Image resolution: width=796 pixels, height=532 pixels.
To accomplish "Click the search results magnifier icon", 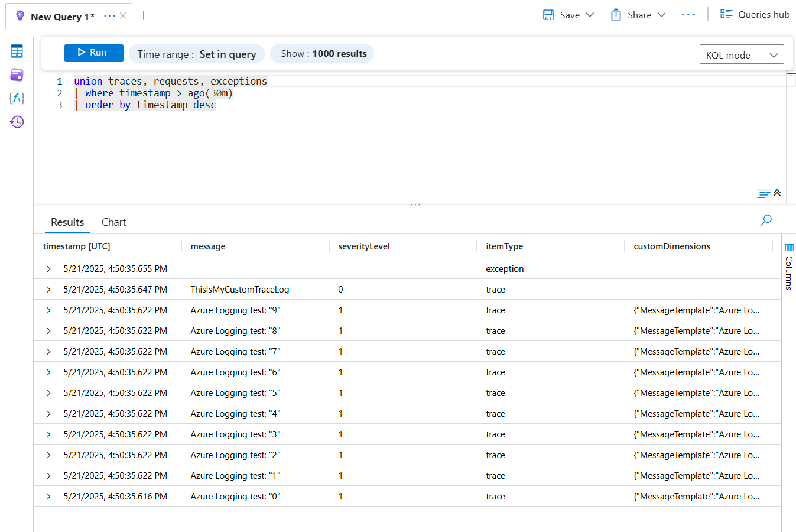I will pyautogui.click(x=765, y=221).
